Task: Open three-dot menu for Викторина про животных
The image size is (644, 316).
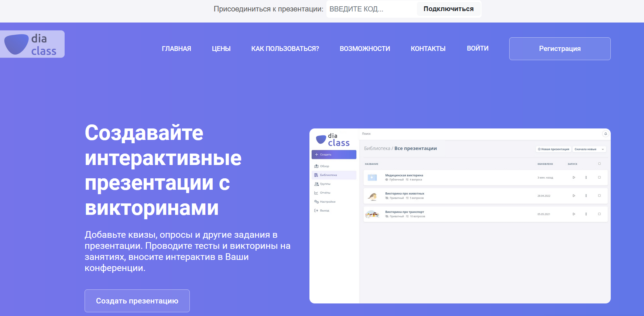Action: point(586,196)
